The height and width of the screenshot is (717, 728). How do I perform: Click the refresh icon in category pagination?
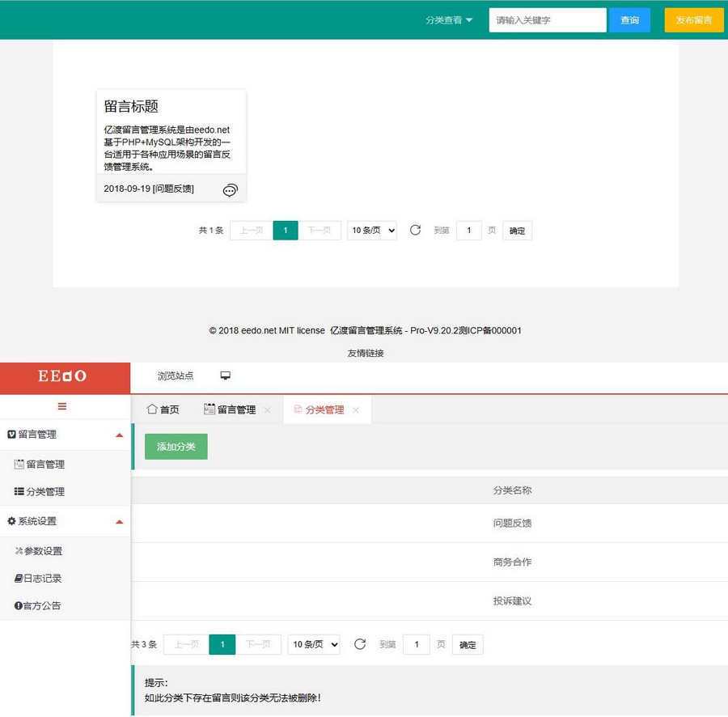pyautogui.click(x=359, y=644)
